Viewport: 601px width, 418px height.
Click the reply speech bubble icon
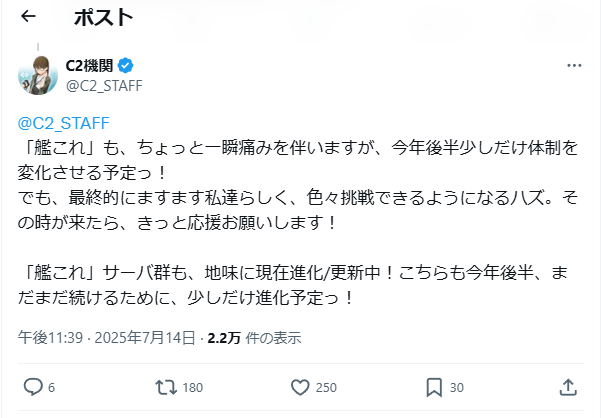(x=32, y=386)
